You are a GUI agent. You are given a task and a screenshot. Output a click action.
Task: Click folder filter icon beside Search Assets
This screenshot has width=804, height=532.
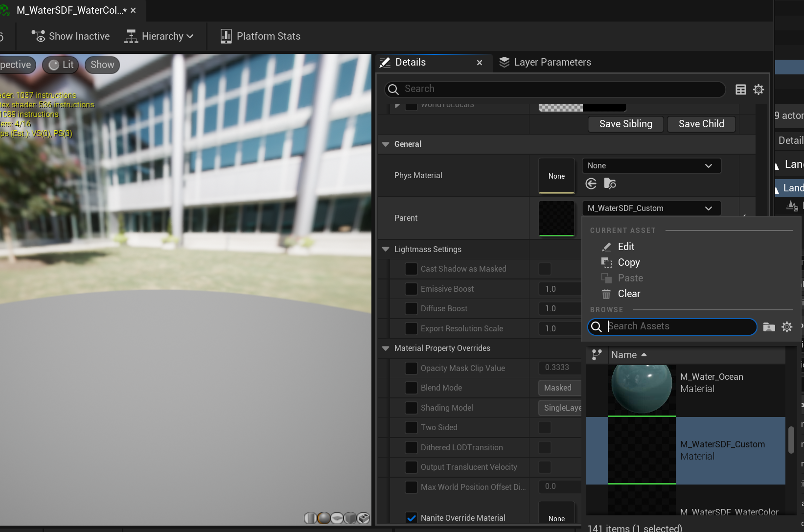pyautogui.click(x=769, y=327)
